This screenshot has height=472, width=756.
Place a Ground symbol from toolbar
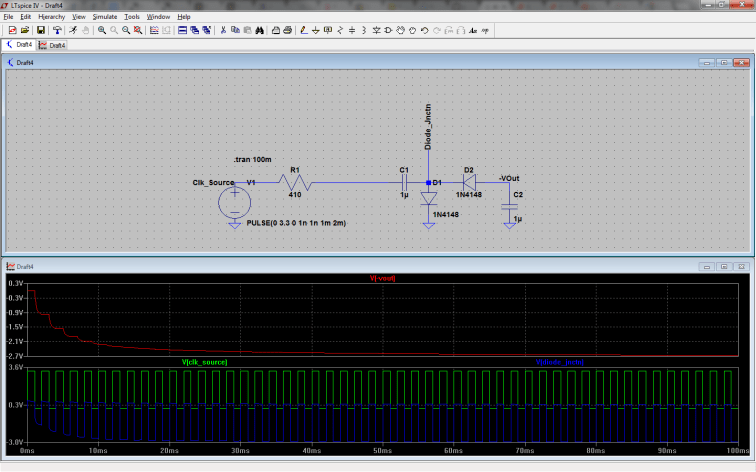pyautogui.click(x=316, y=31)
